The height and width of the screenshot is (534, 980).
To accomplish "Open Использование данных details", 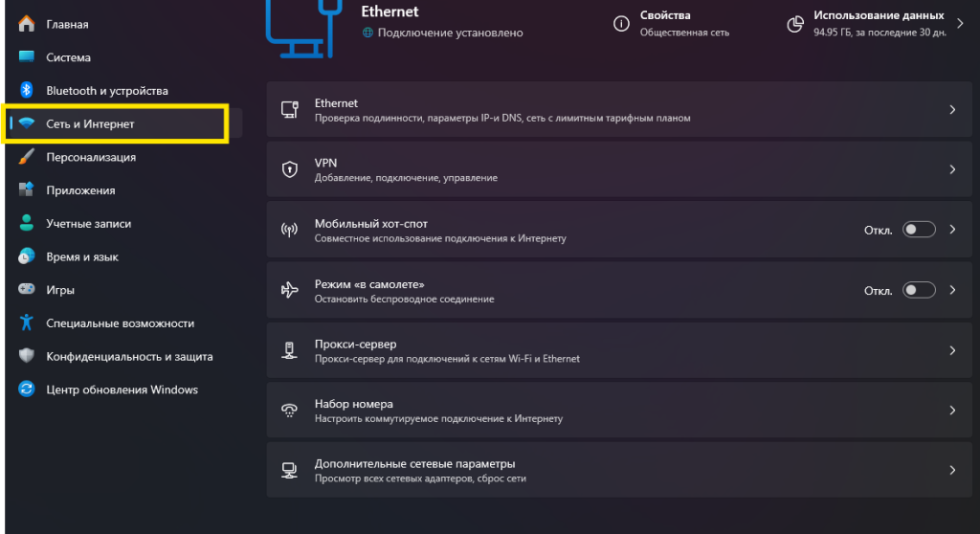I will [x=879, y=23].
